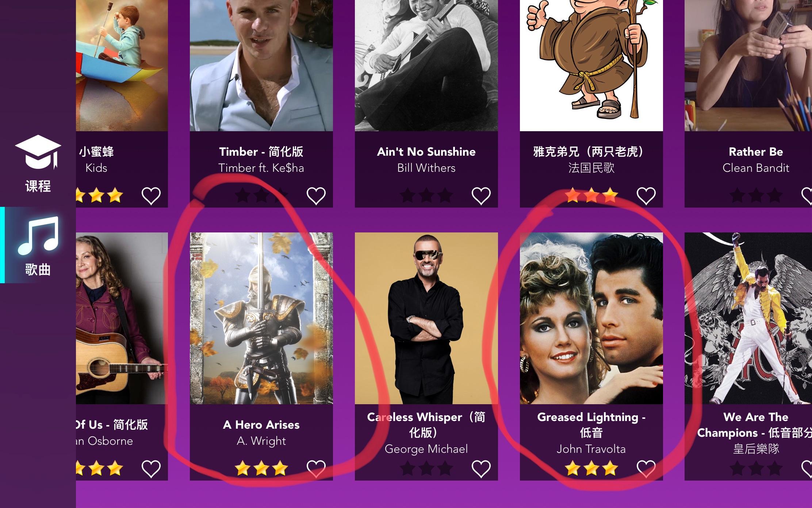812x508 pixels.
Task: Open the A Hero Arises knight cover
Action: pos(261,318)
